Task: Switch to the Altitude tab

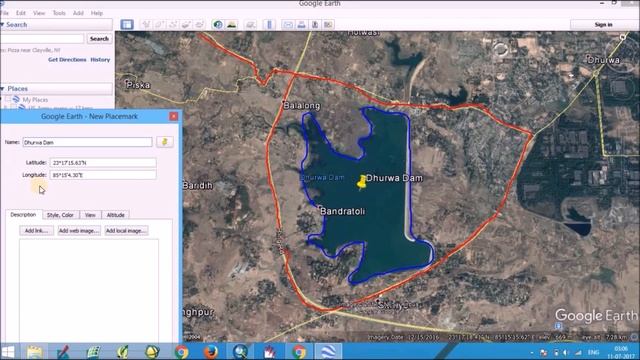Action: pos(116,215)
